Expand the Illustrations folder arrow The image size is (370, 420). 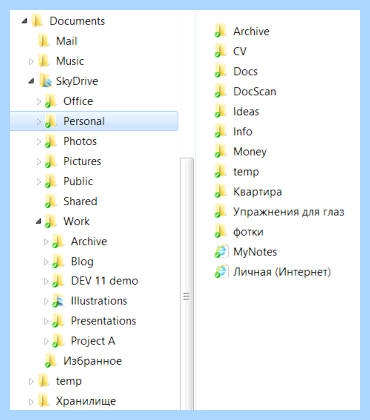coord(46,301)
